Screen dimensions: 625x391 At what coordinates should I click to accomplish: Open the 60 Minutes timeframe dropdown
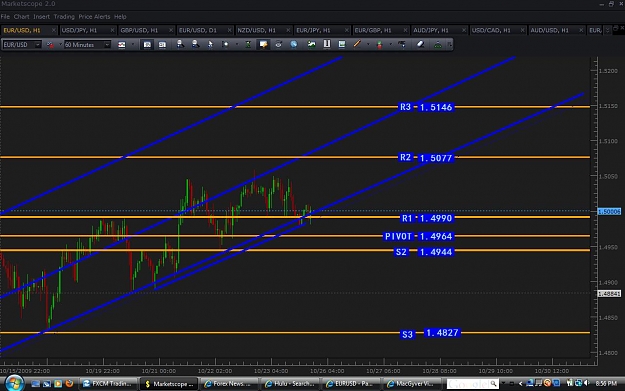[x=107, y=45]
